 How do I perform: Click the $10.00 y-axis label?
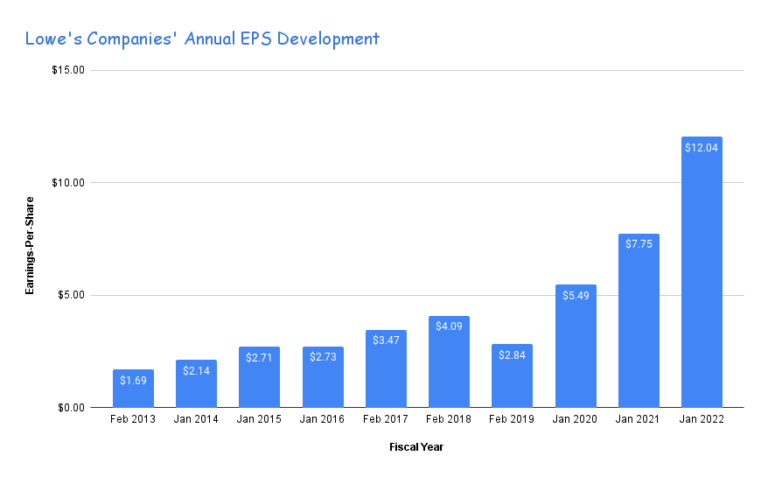pyautogui.click(x=68, y=183)
